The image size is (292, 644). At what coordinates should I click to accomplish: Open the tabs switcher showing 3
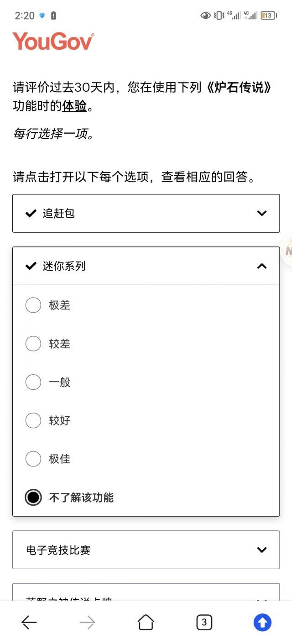(x=204, y=622)
